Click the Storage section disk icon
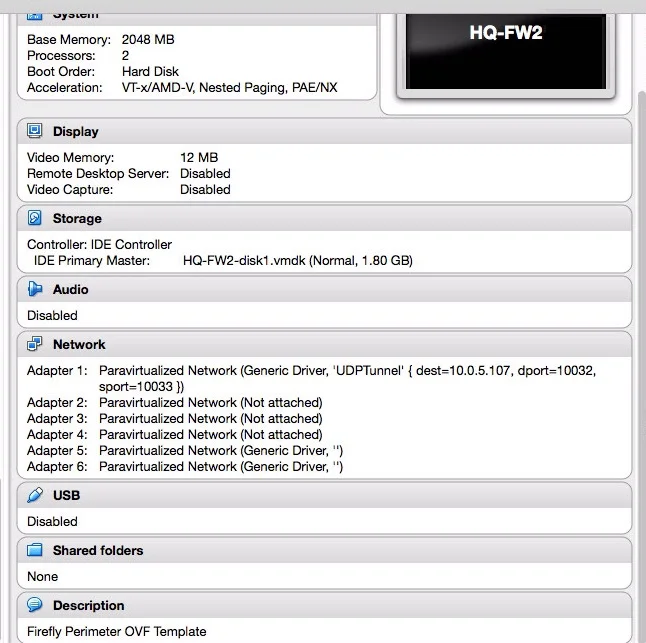646x643 pixels. click(x=35, y=218)
